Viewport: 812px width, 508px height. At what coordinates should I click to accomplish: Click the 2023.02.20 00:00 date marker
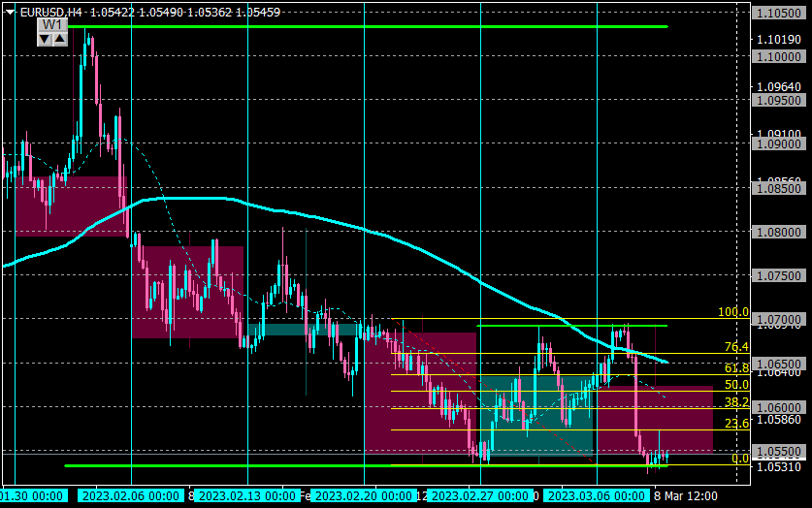click(x=364, y=496)
